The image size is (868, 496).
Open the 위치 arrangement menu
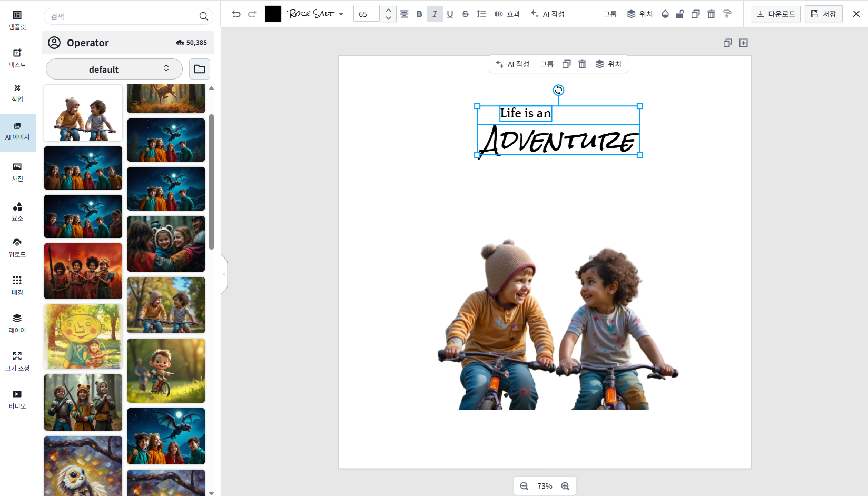pos(639,14)
